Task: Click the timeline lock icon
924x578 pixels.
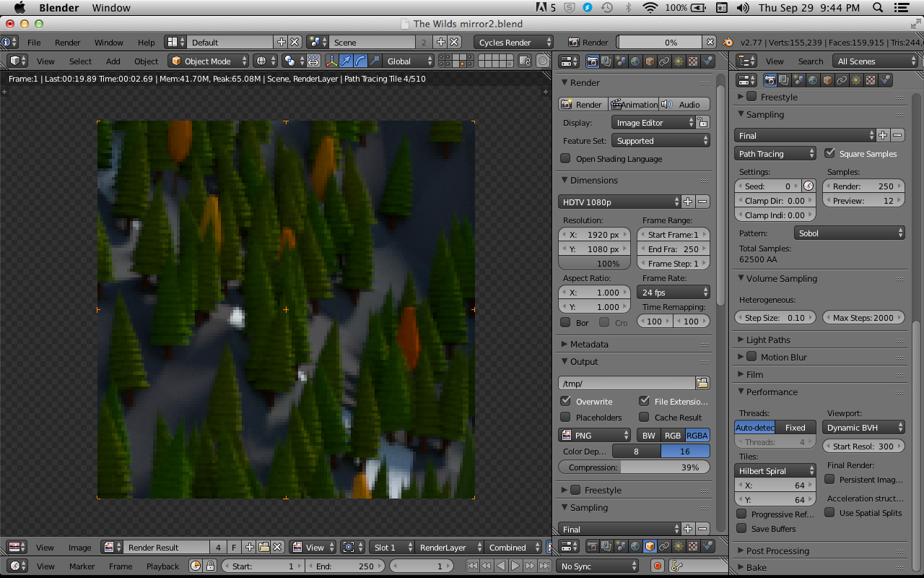Action: pyautogui.click(x=210, y=566)
